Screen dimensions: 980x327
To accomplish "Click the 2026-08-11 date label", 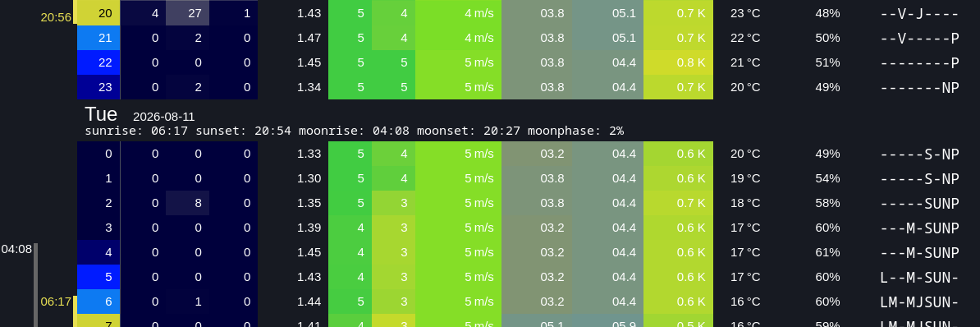I will [164, 117].
